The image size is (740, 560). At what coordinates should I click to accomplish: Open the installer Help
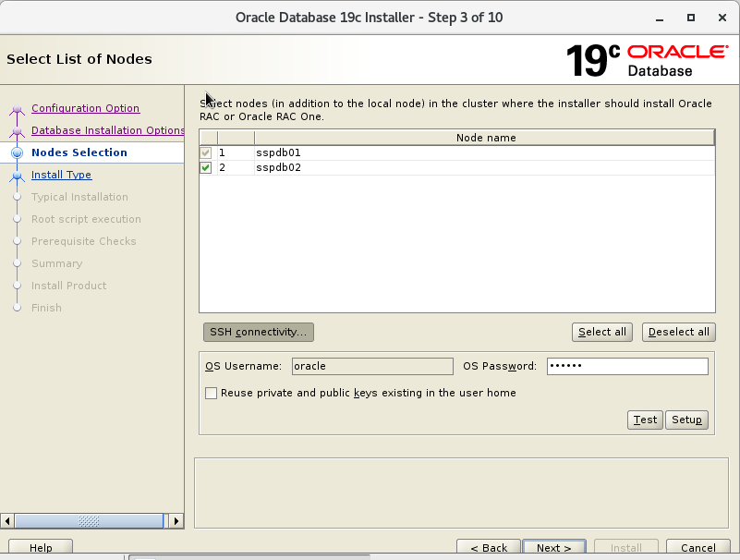[40, 547]
